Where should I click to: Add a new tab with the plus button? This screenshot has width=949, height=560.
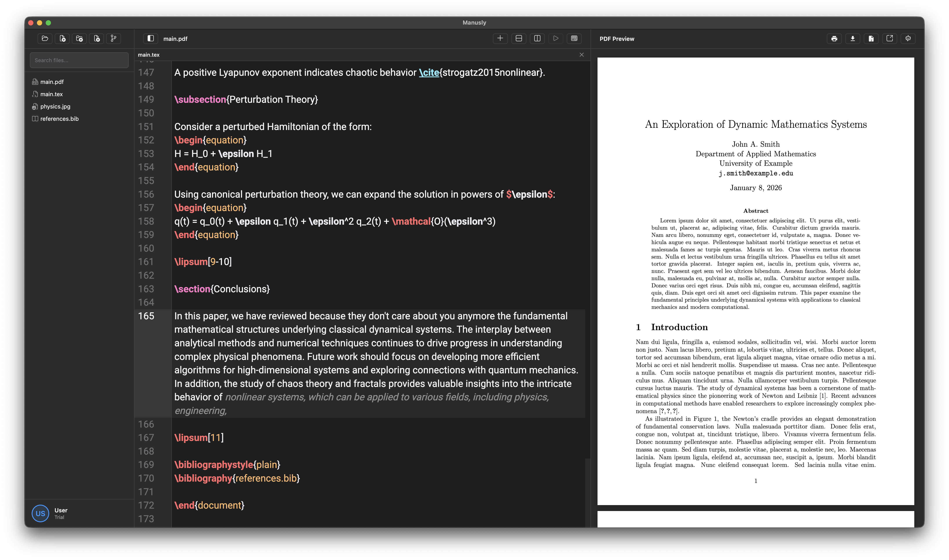tap(500, 38)
